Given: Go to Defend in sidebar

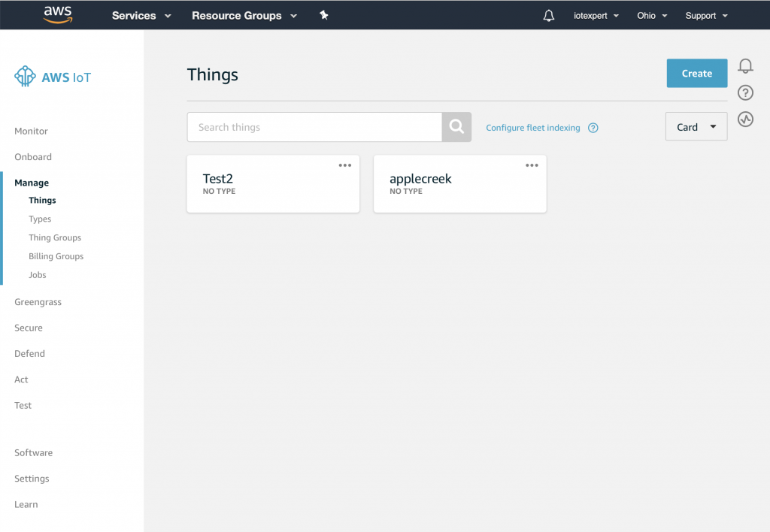Looking at the screenshot, I should [x=29, y=354].
